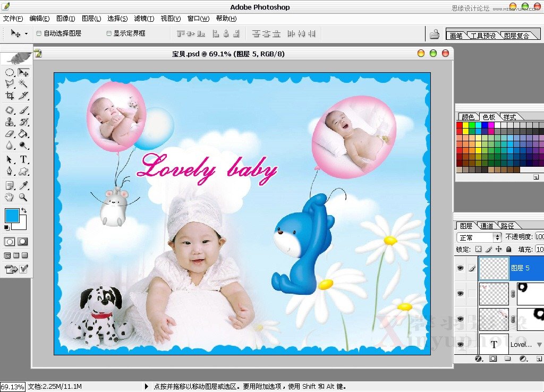Click the distribute top edges icon
The height and width of the screenshot is (392, 544).
point(256,33)
